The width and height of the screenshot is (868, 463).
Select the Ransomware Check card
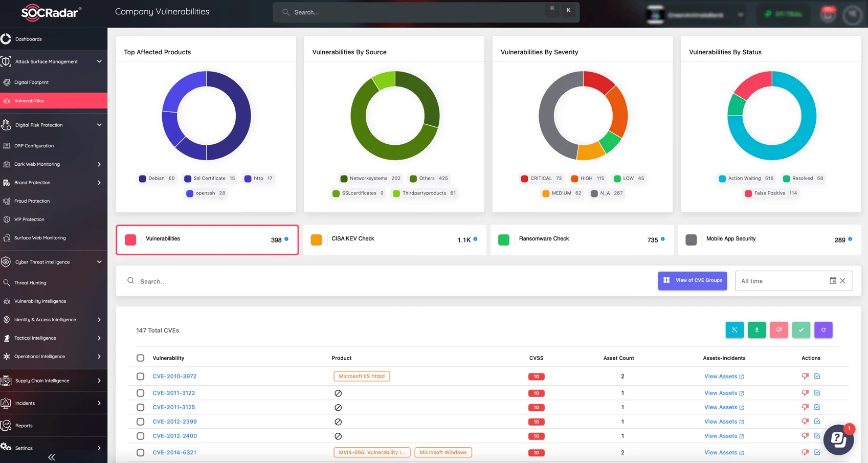point(582,239)
